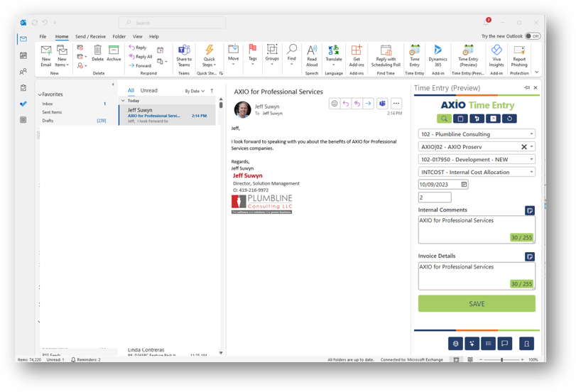
Task: Click the Search box in the title bar
Action: [x=172, y=23]
